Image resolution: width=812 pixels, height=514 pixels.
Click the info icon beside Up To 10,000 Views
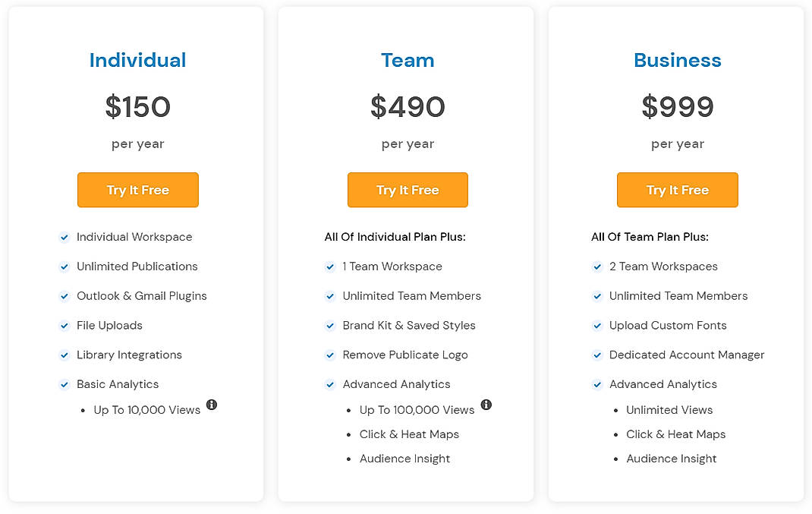coord(212,405)
